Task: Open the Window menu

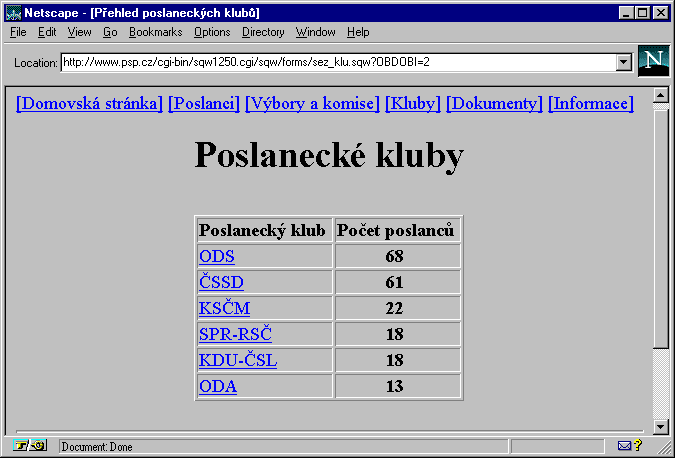Action: (315, 32)
